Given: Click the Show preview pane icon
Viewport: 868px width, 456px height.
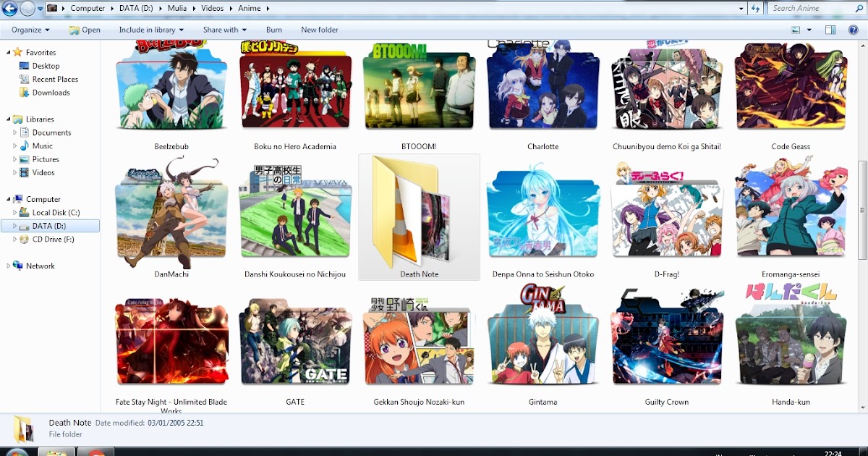Looking at the screenshot, I should tap(830, 30).
